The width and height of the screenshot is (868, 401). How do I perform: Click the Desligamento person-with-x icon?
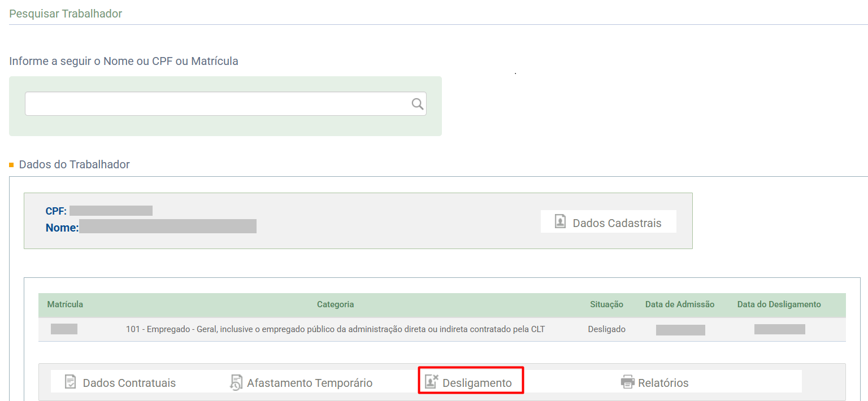[432, 381]
